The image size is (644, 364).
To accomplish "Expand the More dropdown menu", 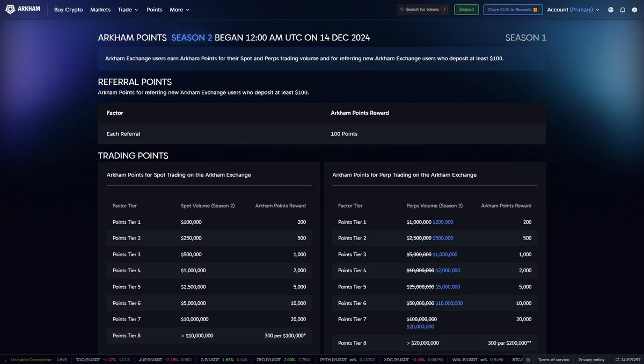I will 179,10.
